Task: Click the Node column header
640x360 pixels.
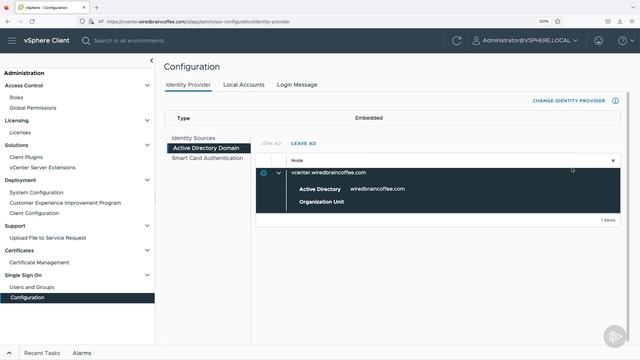Action: (297, 161)
